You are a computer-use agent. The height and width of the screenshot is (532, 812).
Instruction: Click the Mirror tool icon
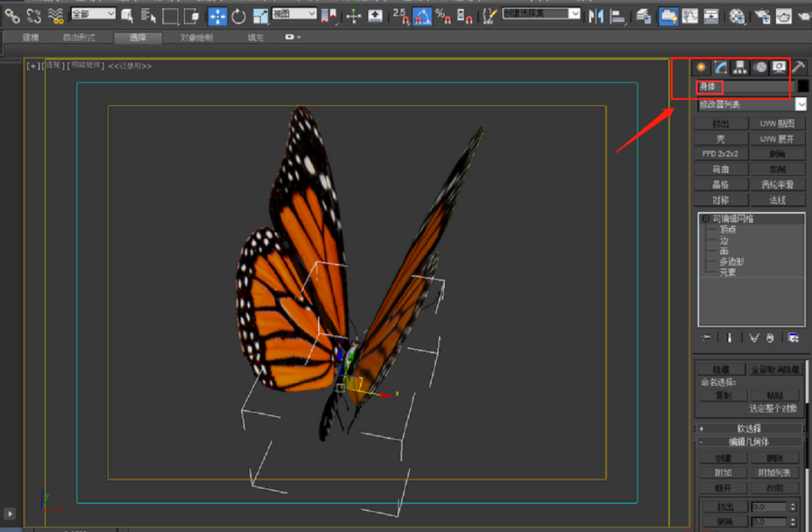coord(596,16)
